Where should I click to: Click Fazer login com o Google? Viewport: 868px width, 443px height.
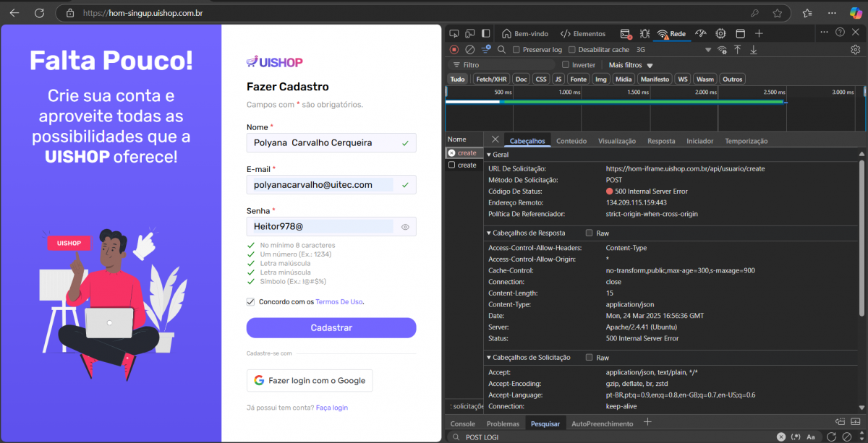[x=310, y=380]
